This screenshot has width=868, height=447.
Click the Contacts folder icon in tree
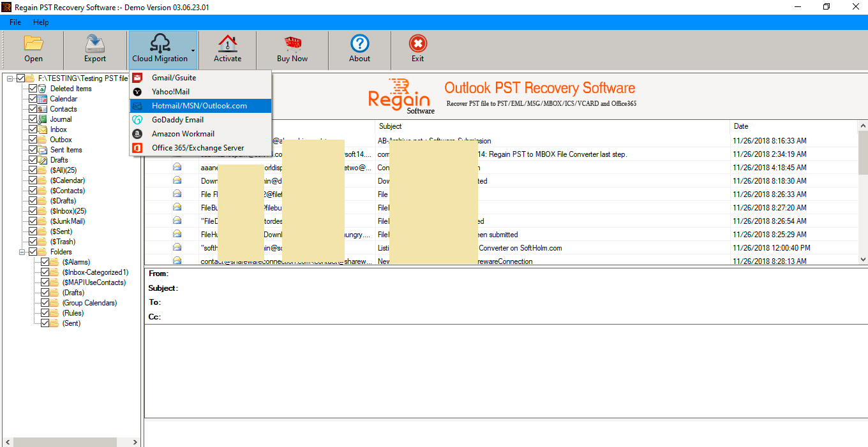pos(43,109)
